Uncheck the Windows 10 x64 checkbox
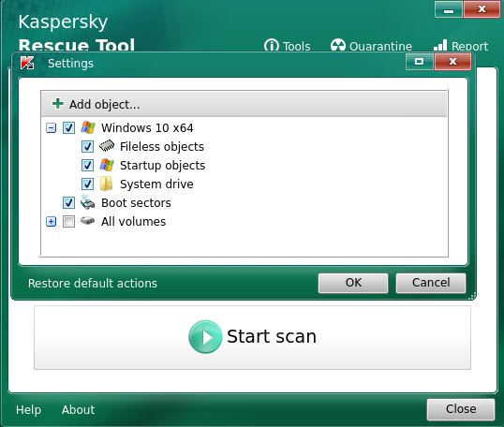 pyautogui.click(x=68, y=127)
